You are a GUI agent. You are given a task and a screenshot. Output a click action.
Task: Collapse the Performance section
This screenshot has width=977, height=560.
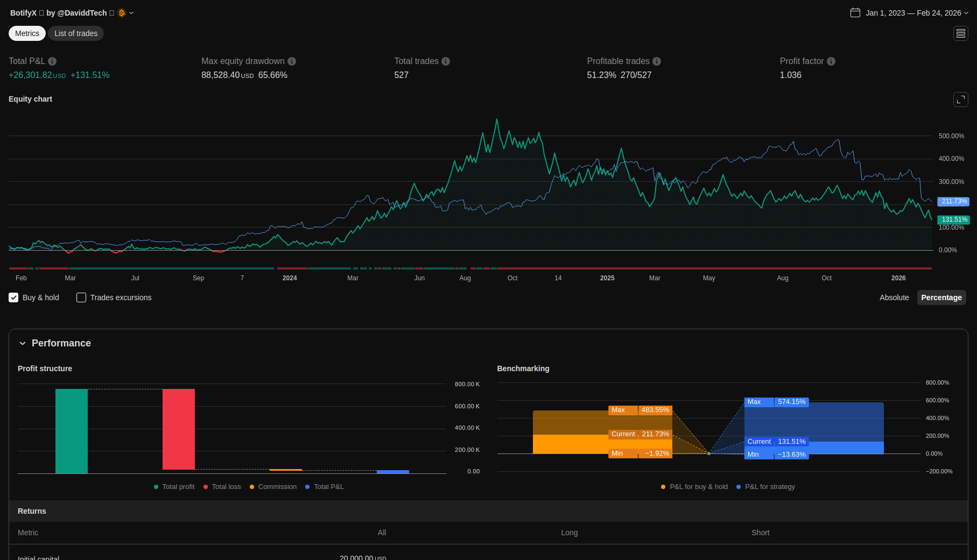coord(23,343)
